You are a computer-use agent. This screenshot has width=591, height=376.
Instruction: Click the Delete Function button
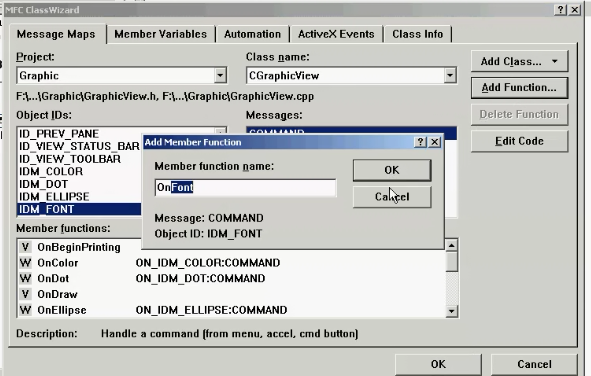click(x=519, y=115)
